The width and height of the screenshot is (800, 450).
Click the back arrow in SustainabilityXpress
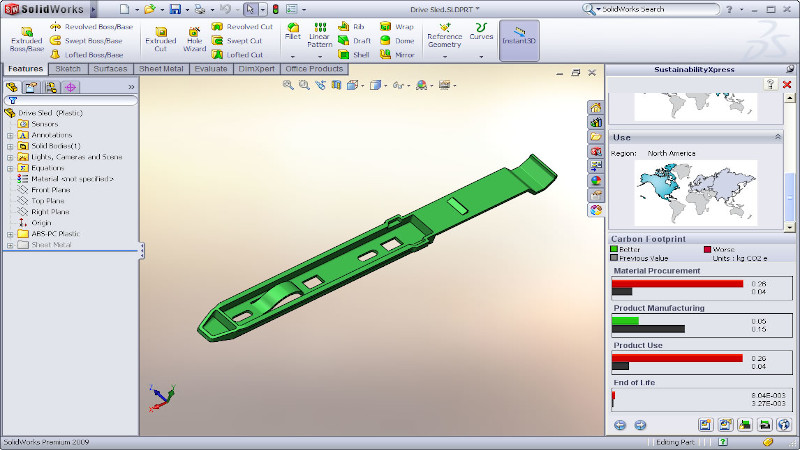(620, 425)
